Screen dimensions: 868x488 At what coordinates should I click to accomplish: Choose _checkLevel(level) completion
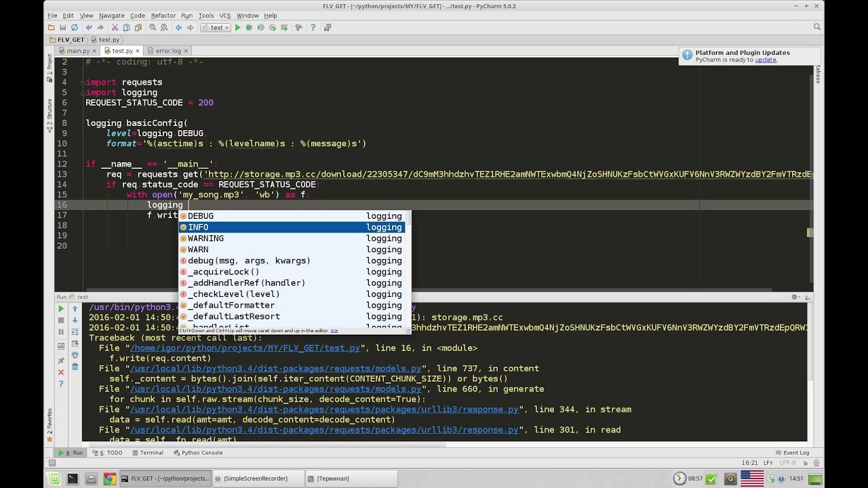(x=292, y=294)
